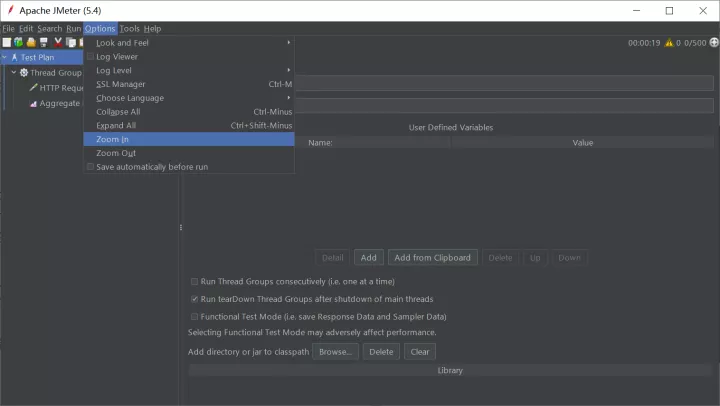The height and width of the screenshot is (406, 720).
Task: Open the Templates toolbar icon
Action: 18,43
